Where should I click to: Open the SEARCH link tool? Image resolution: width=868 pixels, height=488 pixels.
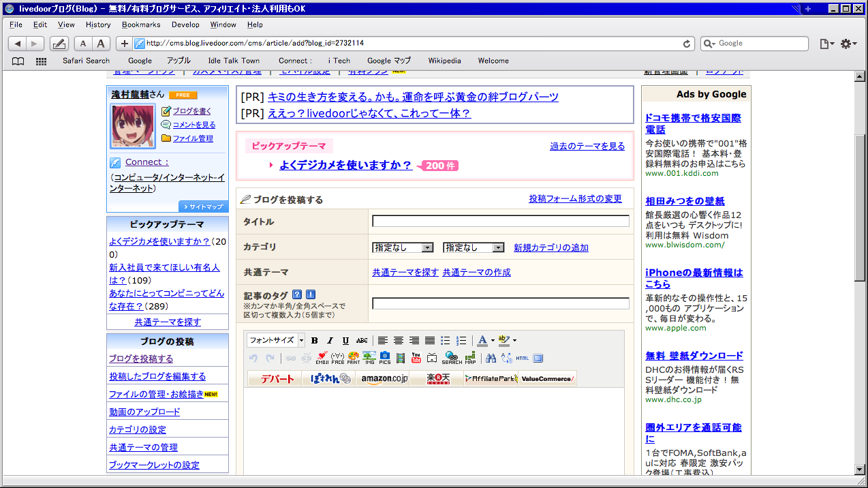click(452, 358)
